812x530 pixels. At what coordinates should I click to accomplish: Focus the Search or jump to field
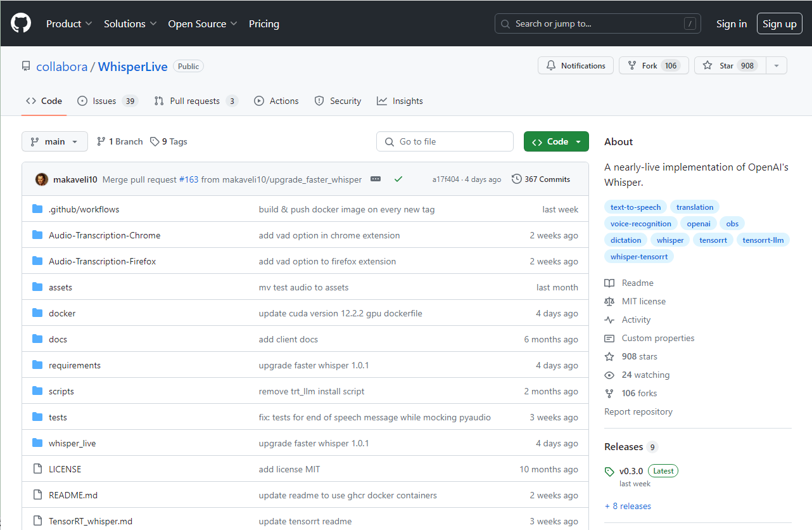[598, 23]
